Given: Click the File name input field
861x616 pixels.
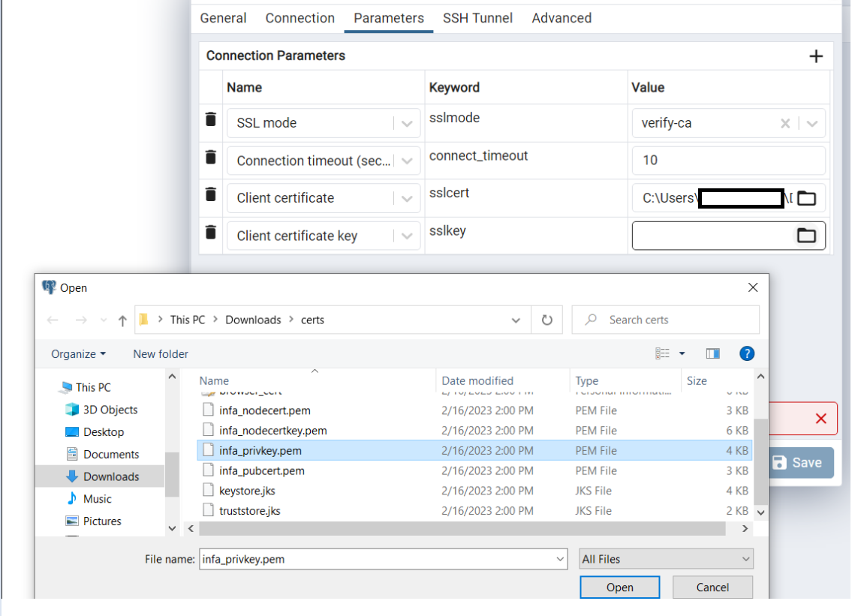Looking at the screenshot, I should point(384,559).
